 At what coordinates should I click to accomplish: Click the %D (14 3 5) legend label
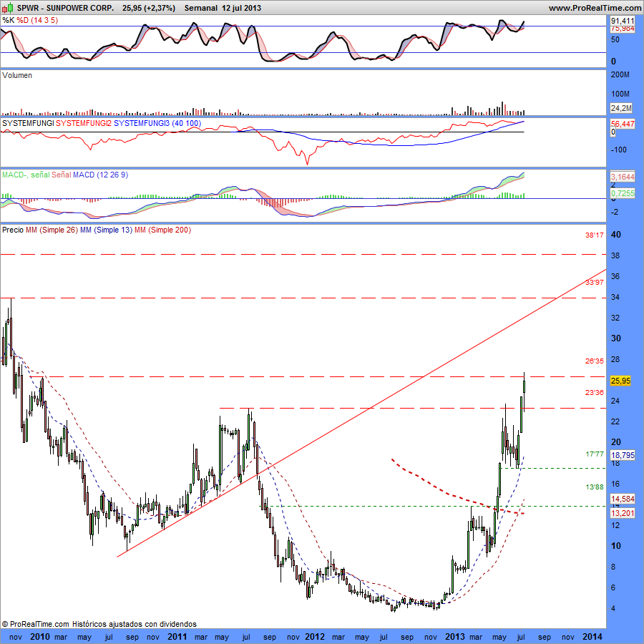point(37,20)
